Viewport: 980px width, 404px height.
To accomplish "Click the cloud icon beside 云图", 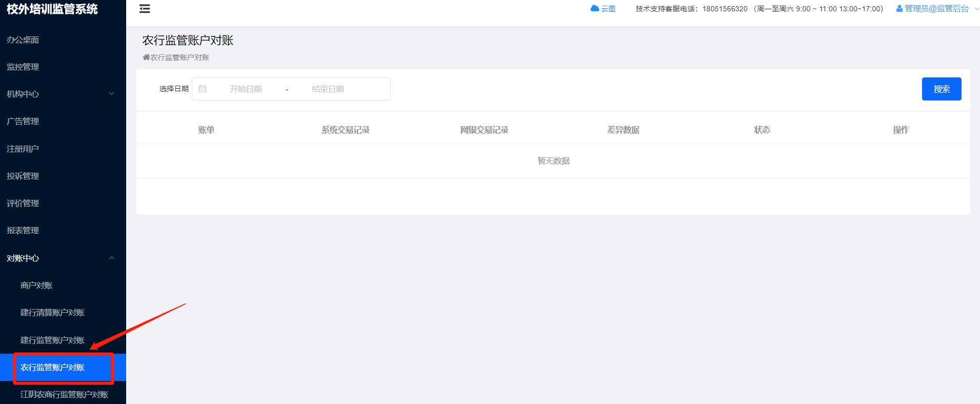I will tap(595, 9).
